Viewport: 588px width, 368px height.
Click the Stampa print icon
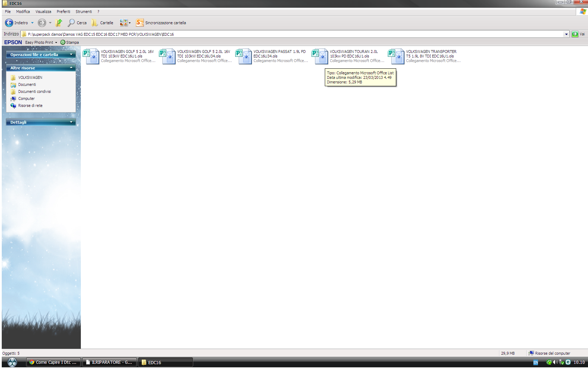pos(63,42)
